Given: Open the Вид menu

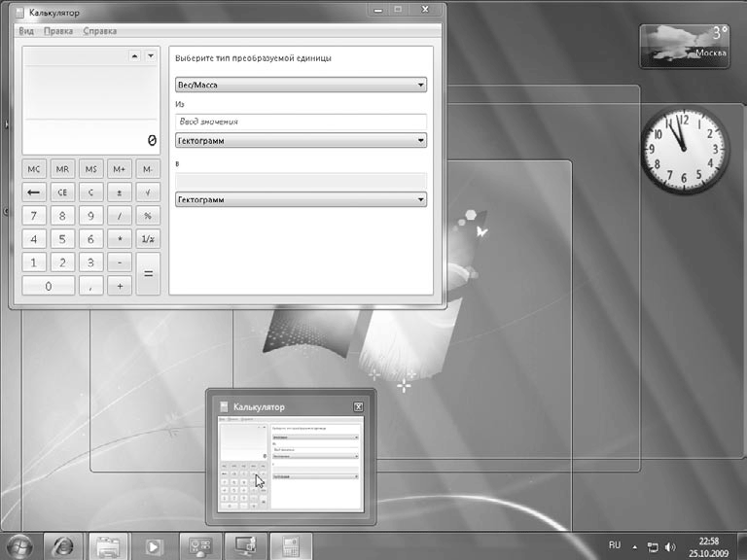Looking at the screenshot, I should click(x=26, y=31).
